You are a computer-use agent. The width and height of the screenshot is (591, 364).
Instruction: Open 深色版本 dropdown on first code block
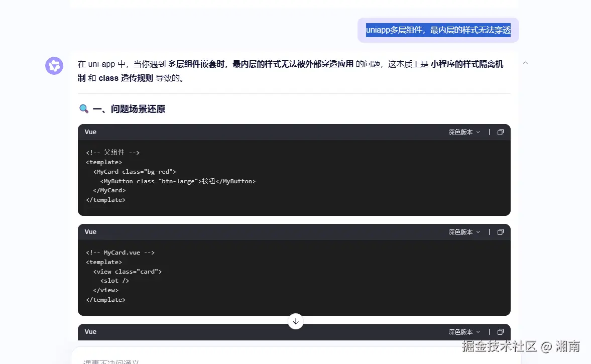tap(464, 132)
